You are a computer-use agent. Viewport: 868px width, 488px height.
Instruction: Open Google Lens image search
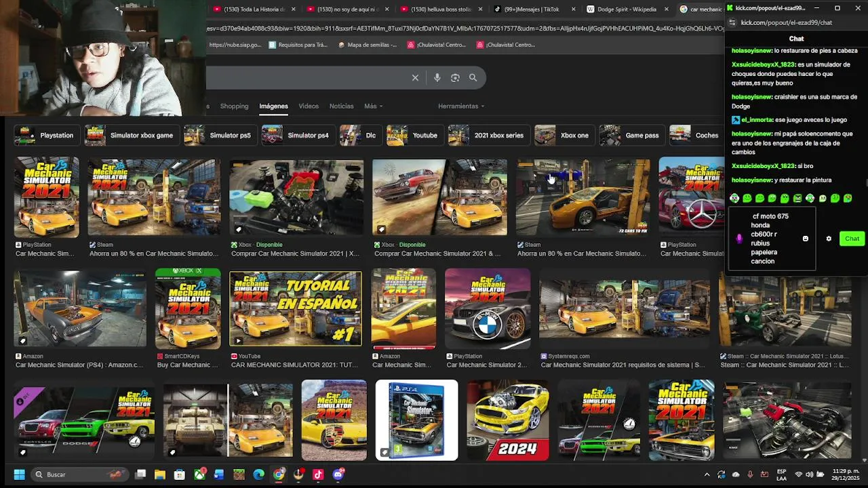coord(455,78)
